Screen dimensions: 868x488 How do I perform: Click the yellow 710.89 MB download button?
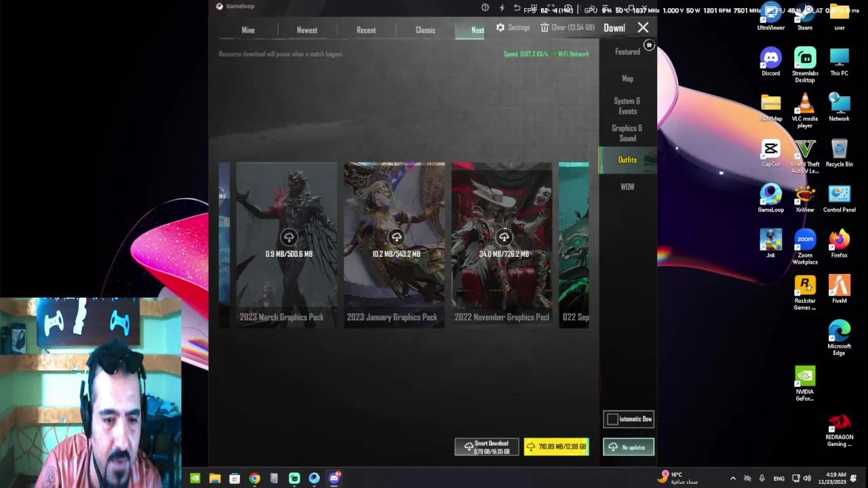(556, 447)
